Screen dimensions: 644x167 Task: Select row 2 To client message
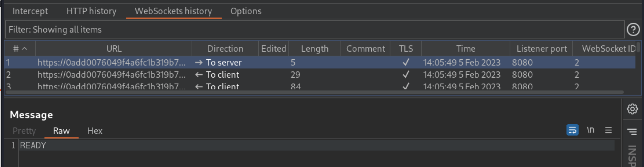pos(320,75)
